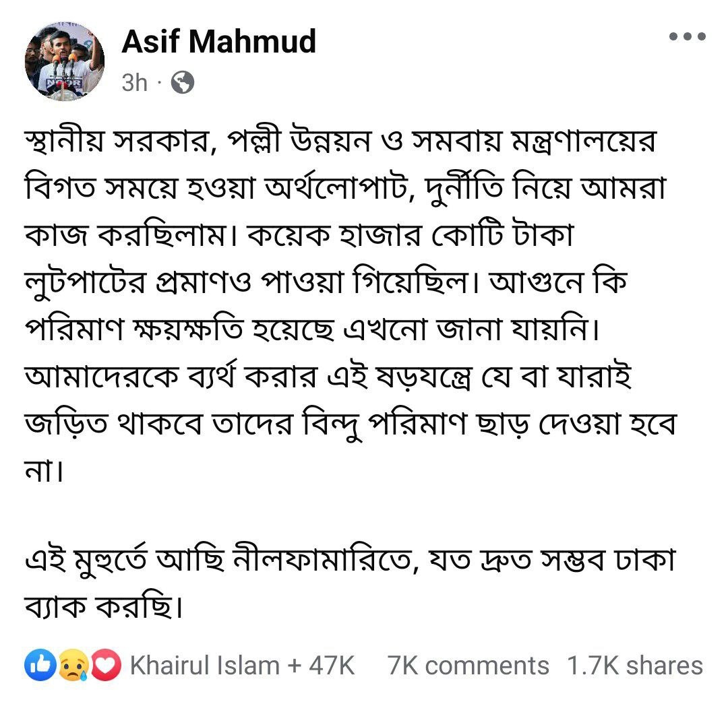Click the final line ব্যাক করছি
728x704 pixels.
[x=104, y=606]
